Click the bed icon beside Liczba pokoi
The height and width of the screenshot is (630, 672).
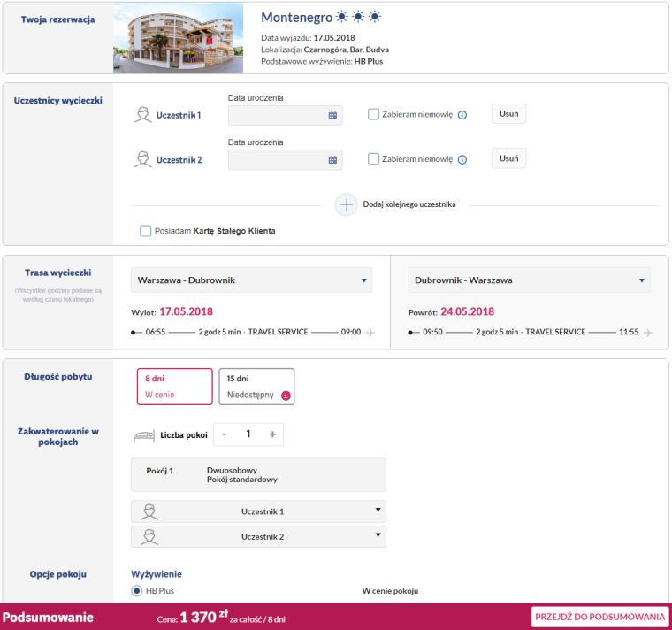pyautogui.click(x=144, y=435)
